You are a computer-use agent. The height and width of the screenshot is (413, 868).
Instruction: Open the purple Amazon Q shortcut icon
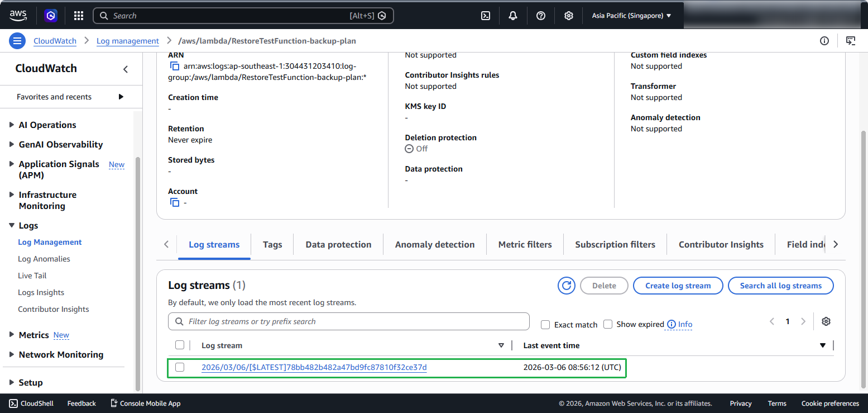(x=51, y=16)
